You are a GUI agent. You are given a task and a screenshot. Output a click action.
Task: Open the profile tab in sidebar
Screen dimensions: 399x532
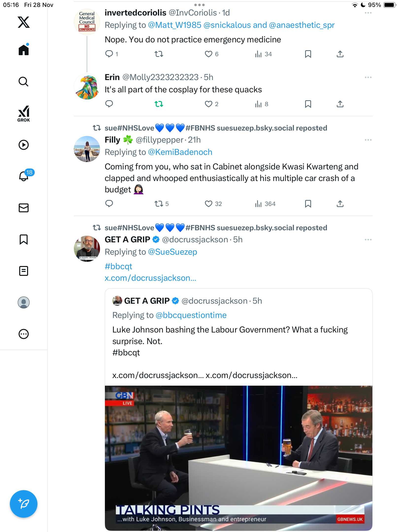pyautogui.click(x=24, y=302)
